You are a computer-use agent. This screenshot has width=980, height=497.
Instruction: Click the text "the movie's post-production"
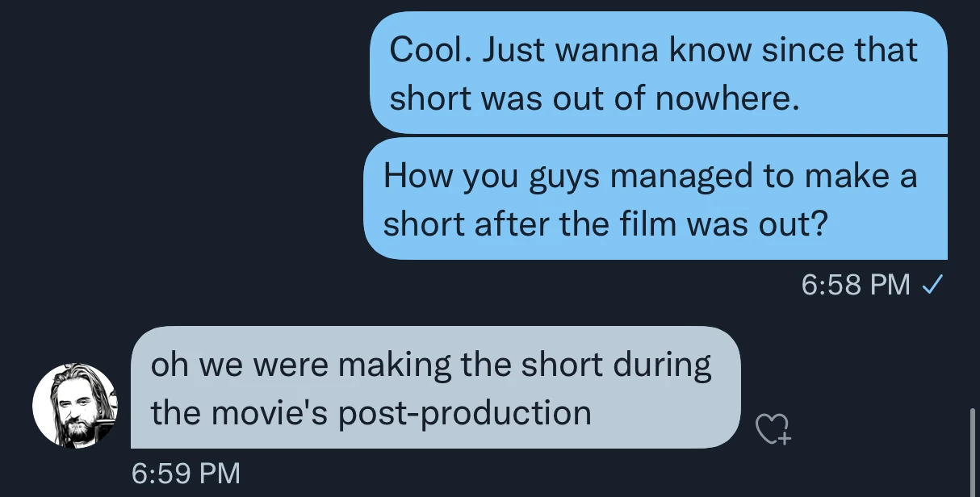pos(371,413)
